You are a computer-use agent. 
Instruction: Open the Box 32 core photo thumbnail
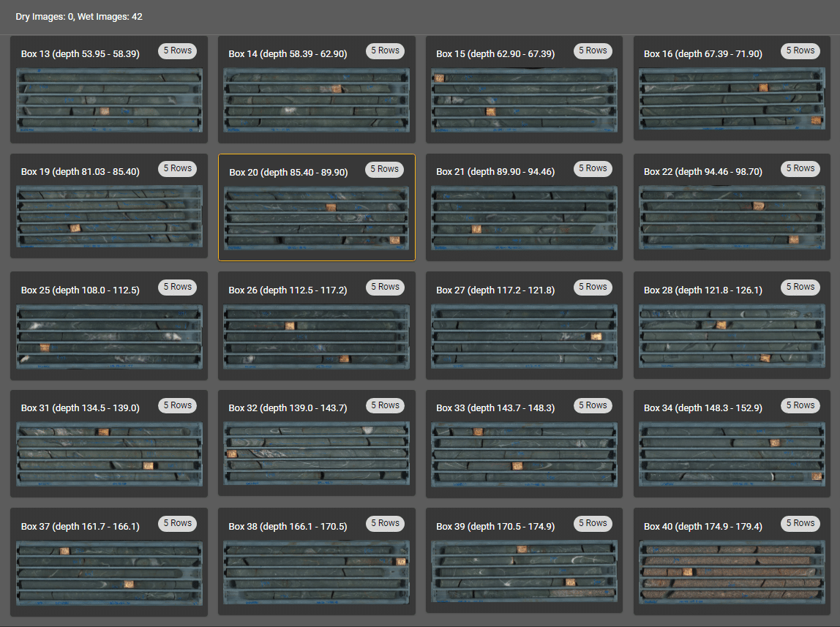[x=317, y=453]
